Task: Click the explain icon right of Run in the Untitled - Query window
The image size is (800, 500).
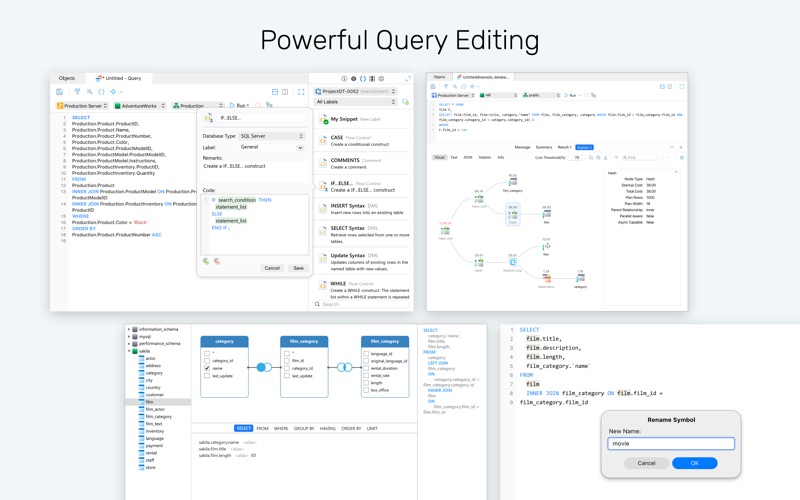Action: click(269, 105)
